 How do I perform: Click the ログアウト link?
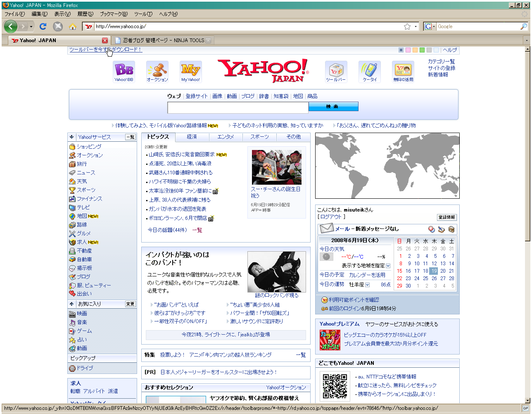(331, 217)
